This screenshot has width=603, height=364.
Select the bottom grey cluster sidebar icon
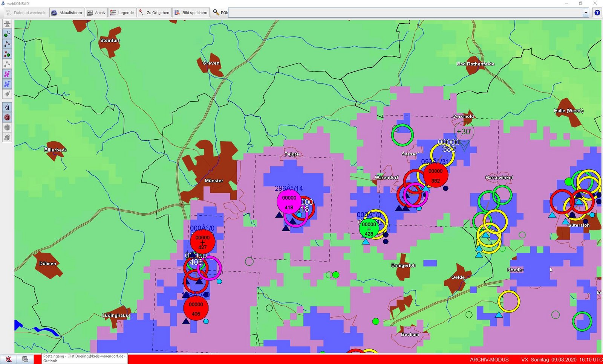pos(7,137)
